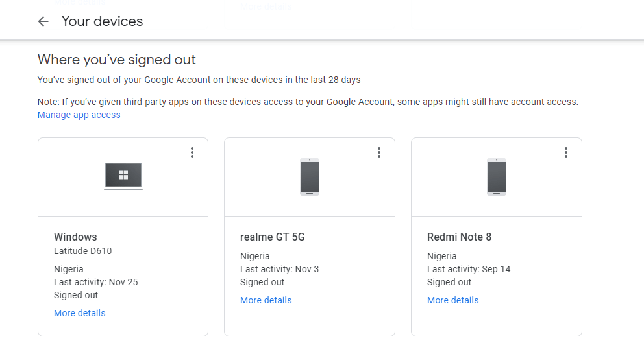Open the realme GT 5G three-dot menu
This screenshot has height=341, width=644.
pyautogui.click(x=379, y=152)
